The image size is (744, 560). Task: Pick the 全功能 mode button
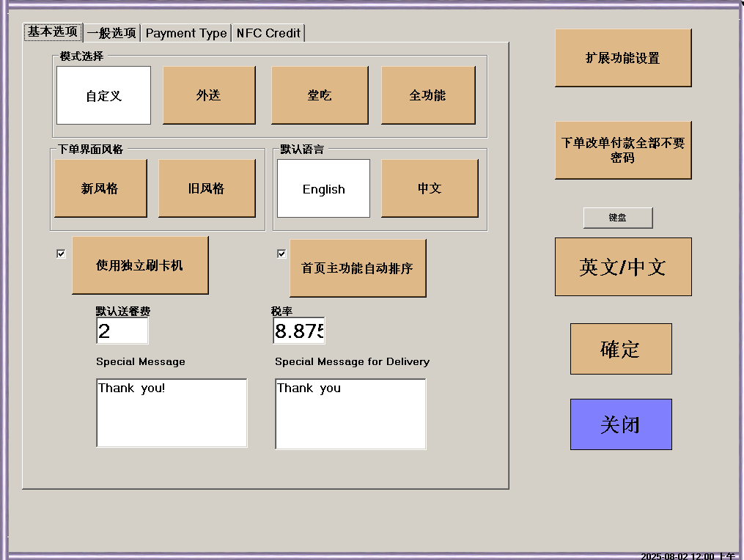[x=428, y=95]
